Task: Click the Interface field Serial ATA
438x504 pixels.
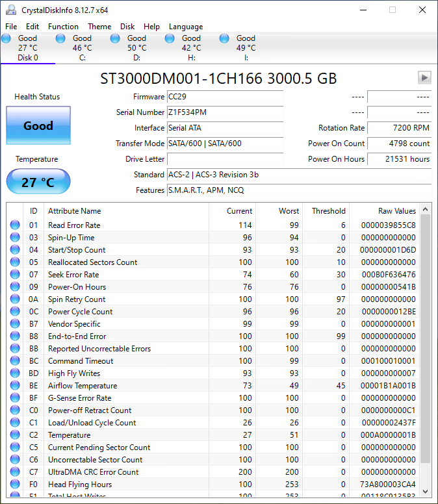Action: (x=225, y=128)
